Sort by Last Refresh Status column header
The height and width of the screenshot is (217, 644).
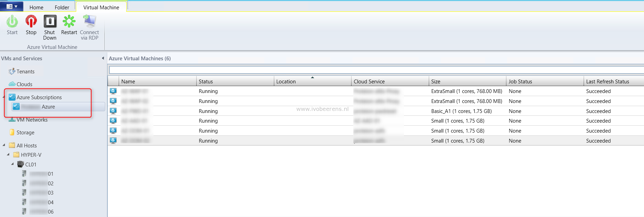click(614, 81)
